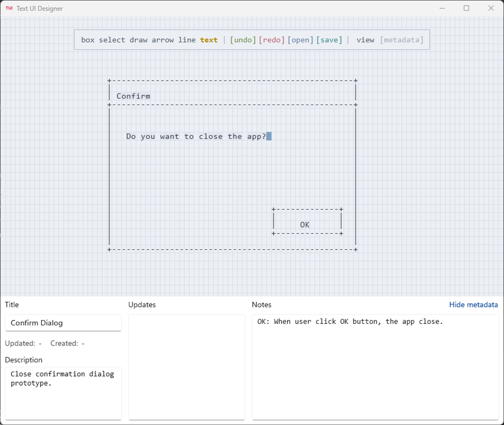
Task: Click the Notes text area
Action: click(375, 367)
